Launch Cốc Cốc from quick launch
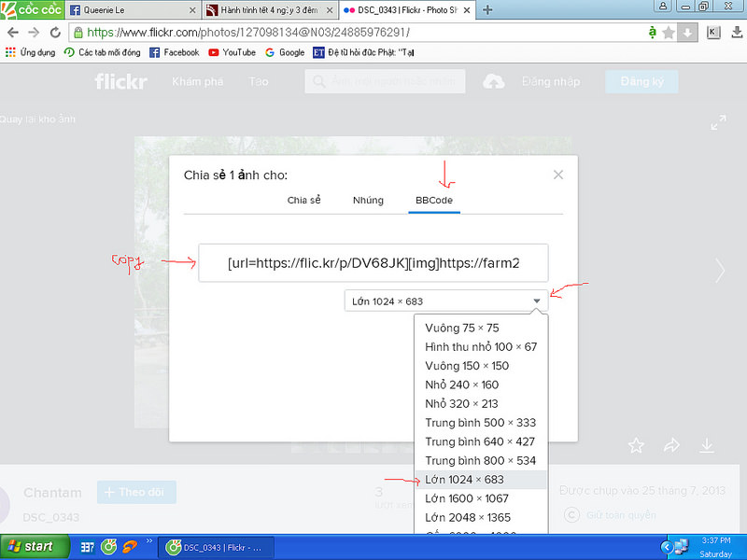The width and height of the screenshot is (747, 560). 108,547
